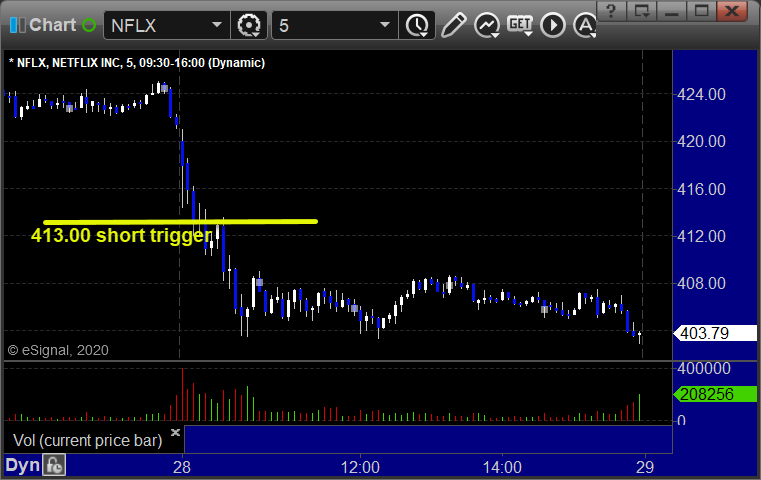The image size is (761, 480).
Task: Click the 12:00 time axis label
Action: [x=360, y=467]
